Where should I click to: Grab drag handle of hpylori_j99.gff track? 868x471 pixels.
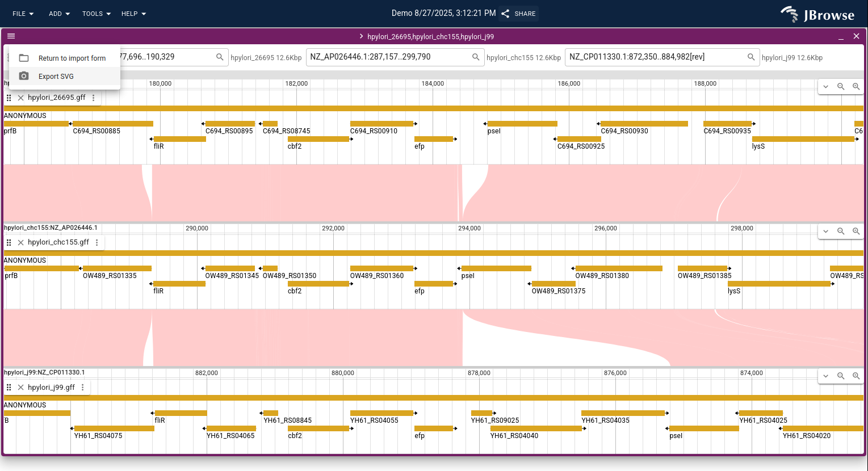[x=9, y=387]
